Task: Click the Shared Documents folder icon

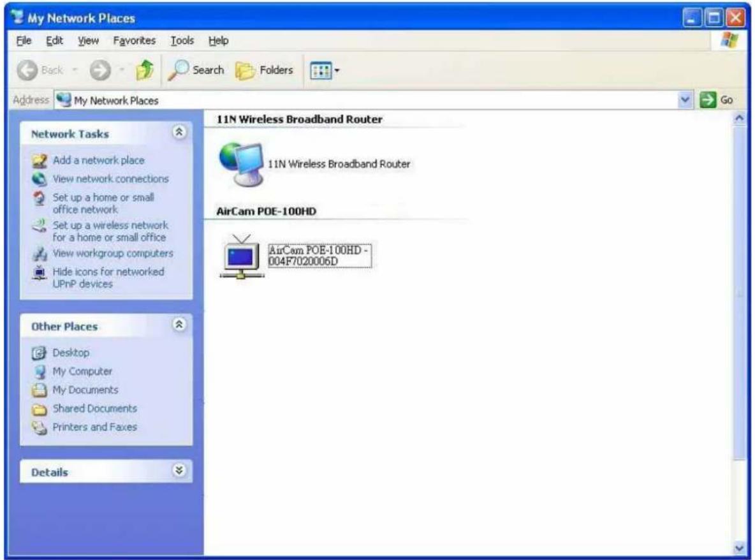Action: pos(40,409)
